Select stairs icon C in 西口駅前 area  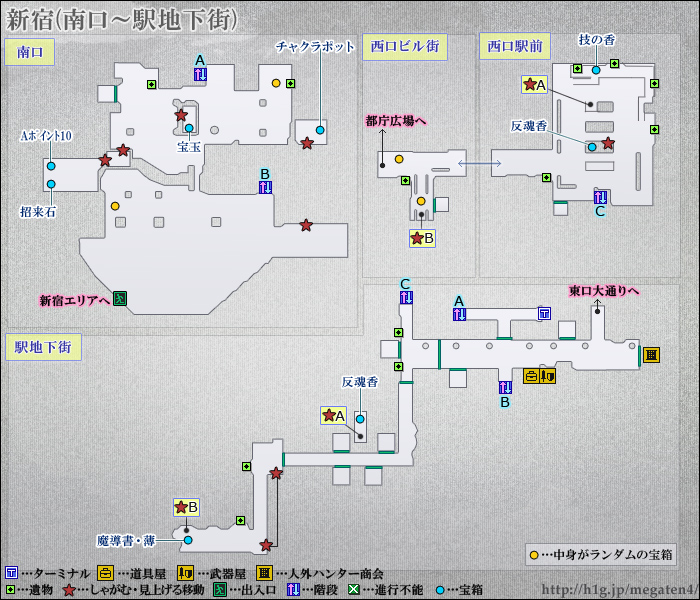click(x=601, y=196)
